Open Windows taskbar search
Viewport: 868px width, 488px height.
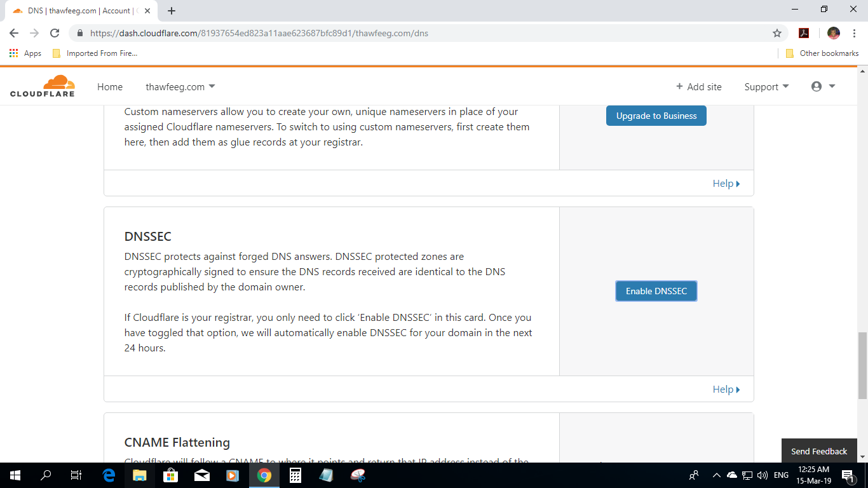point(46,475)
